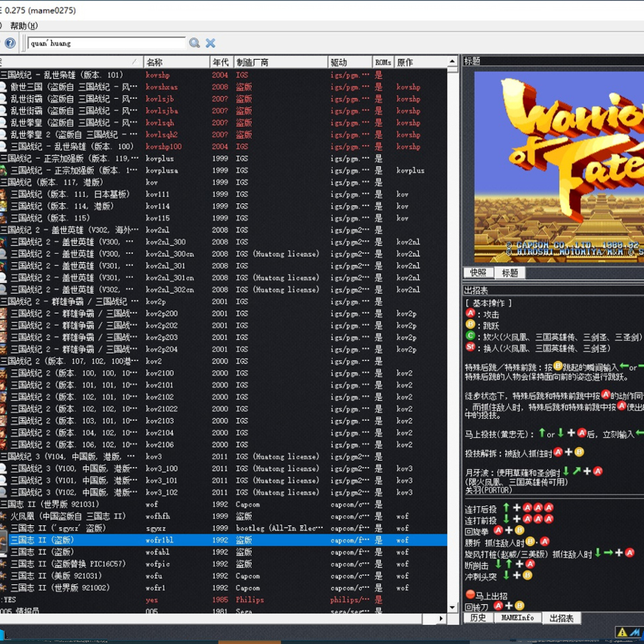The height and width of the screenshot is (644, 644).
Task: Click the search field containing "quan' huang"
Action: [x=107, y=43]
